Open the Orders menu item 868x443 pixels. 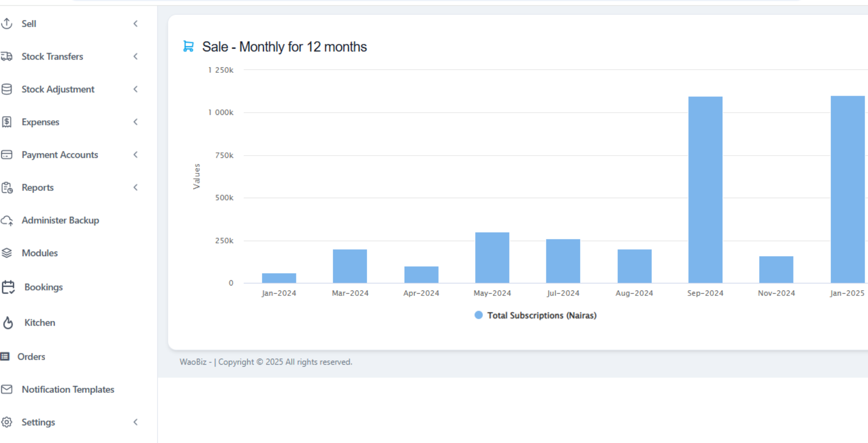31,357
